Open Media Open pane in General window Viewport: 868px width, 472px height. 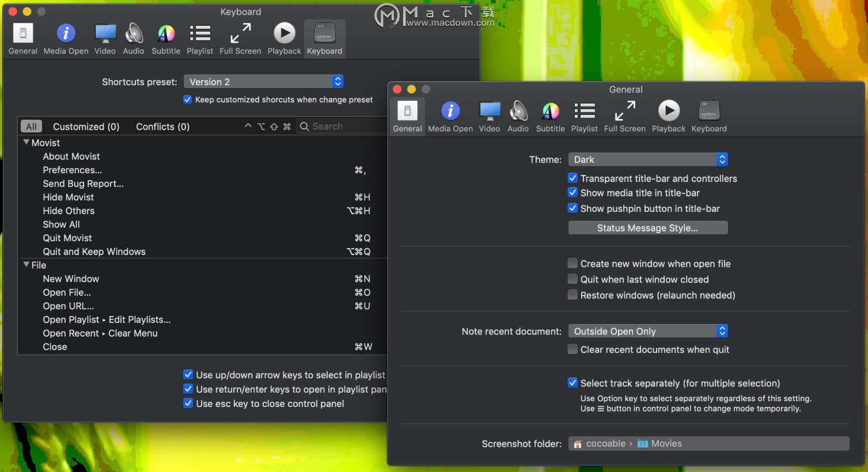pos(450,116)
